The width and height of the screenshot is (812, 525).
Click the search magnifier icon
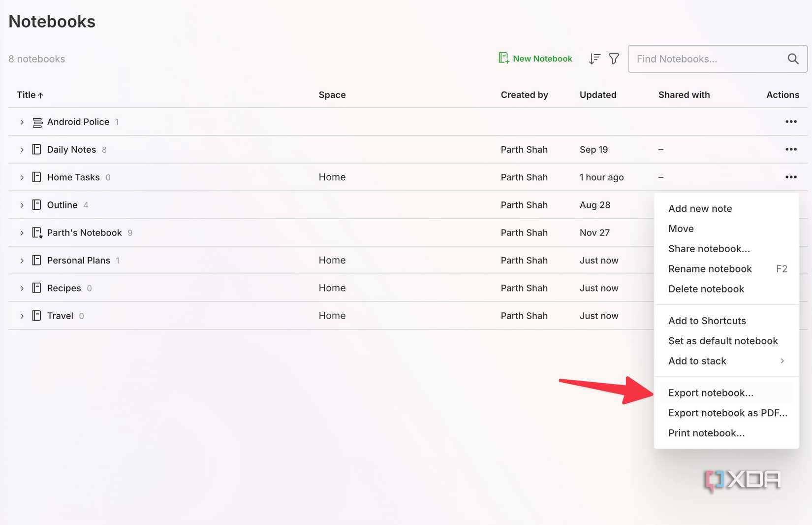click(793, 59)
